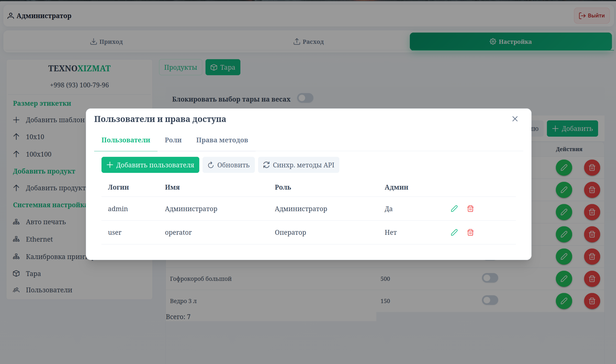Open the Права методов tab

tap(222, 140)
